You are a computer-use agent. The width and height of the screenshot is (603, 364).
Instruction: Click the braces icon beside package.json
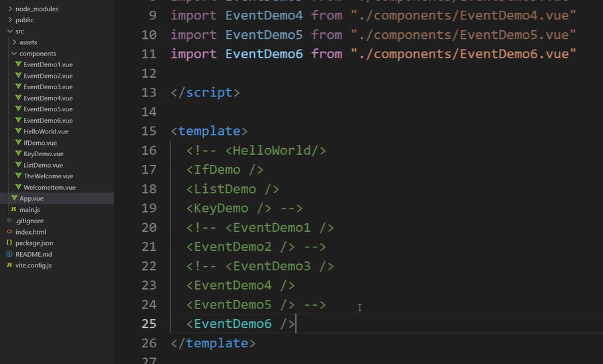pyautogui.click(x=9, y=243)
